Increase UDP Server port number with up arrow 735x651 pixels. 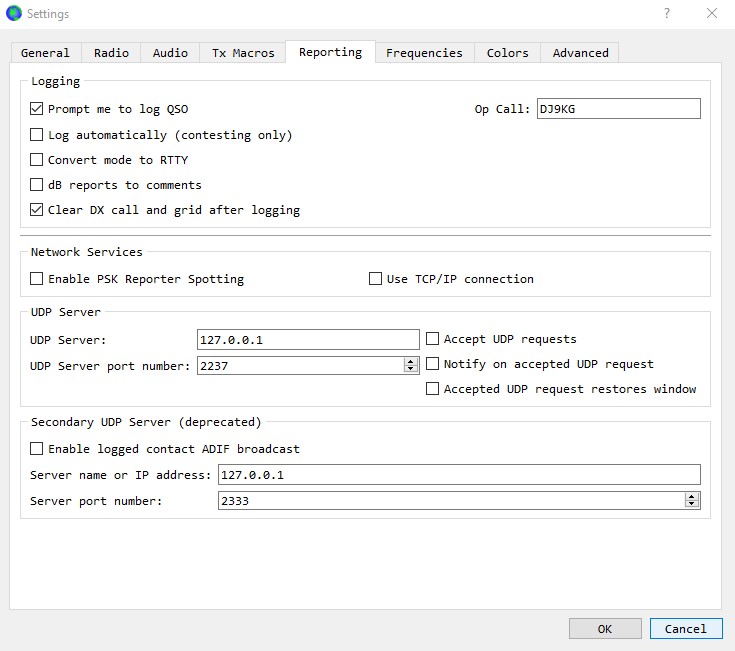[411, 362]
